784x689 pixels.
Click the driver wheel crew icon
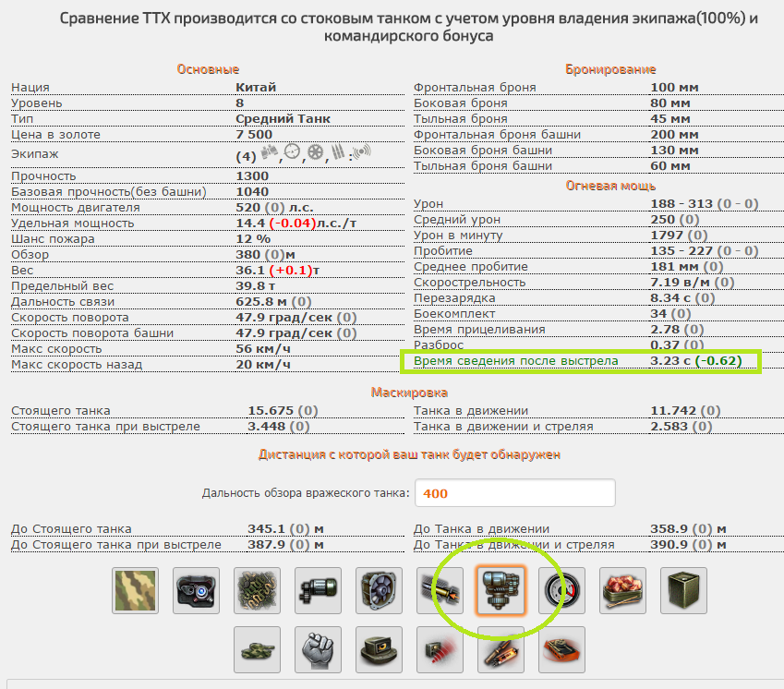pyautogui.click(x=316, y=152)
